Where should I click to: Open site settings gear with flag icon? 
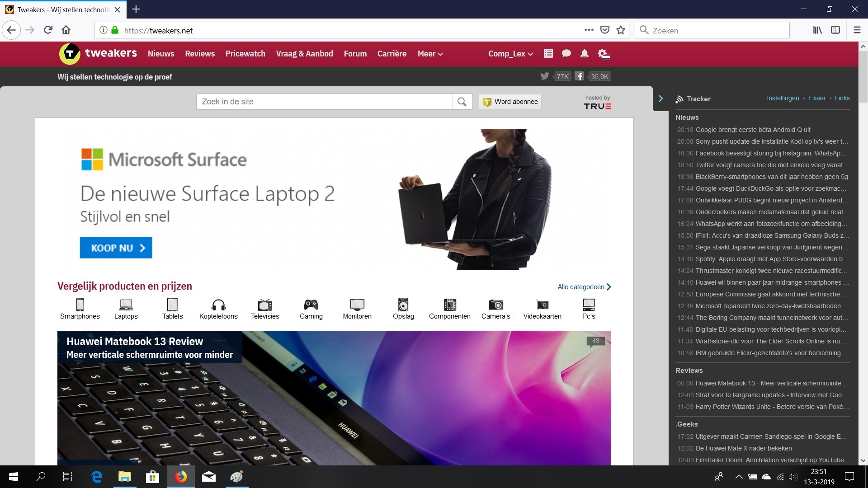point(604,54)
